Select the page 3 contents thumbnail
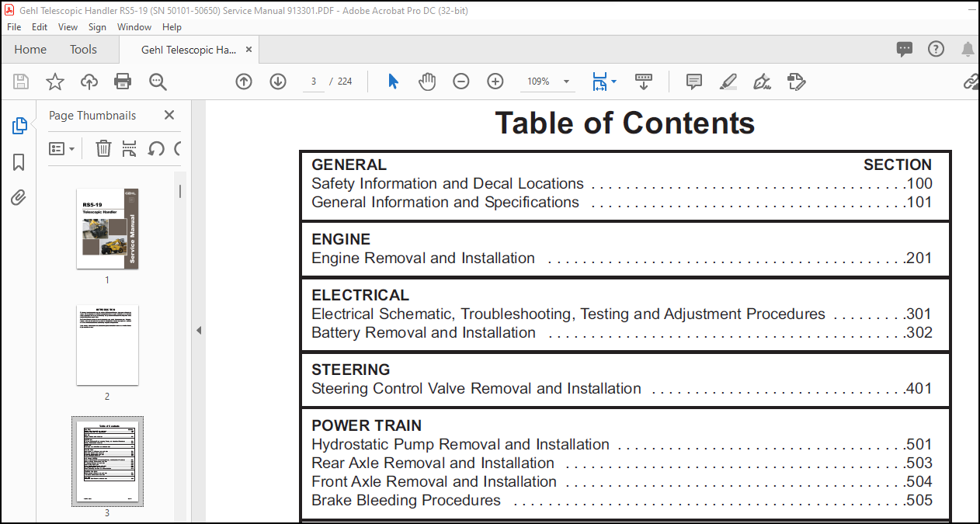Viewport: 980px width, 524px height. 107,461
